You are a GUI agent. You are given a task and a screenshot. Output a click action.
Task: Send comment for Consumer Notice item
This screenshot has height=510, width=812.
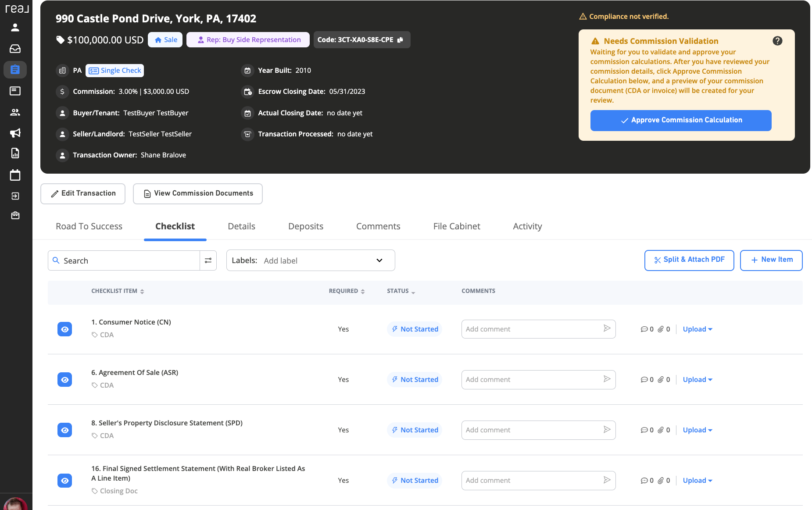point(607,328)
